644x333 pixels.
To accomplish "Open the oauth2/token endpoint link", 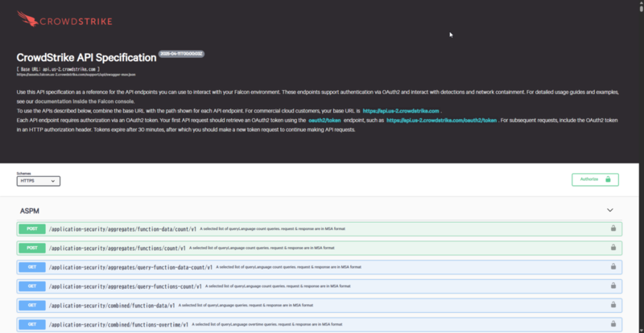I will pos(324,121).
